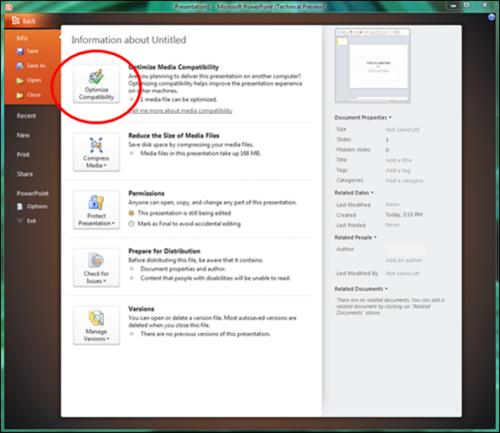Expand the Related People dropdown
Screen dimensions: 500x433
point(355,237)
